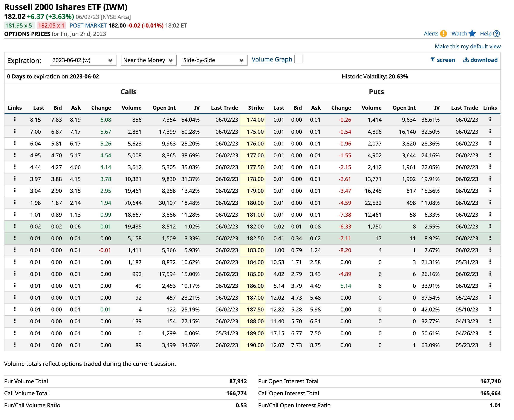
Task: Sort by puts Open Int header
Action: [404, 108]
